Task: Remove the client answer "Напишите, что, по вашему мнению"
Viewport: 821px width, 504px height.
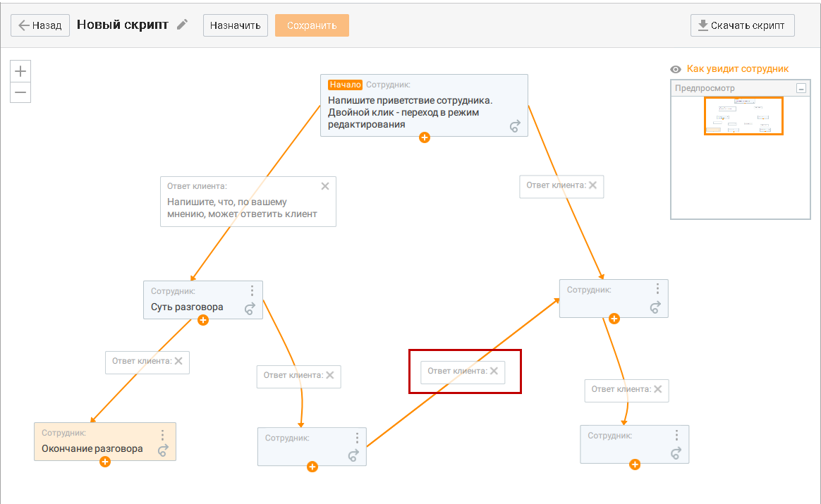Action: click(x=325, y=186)
